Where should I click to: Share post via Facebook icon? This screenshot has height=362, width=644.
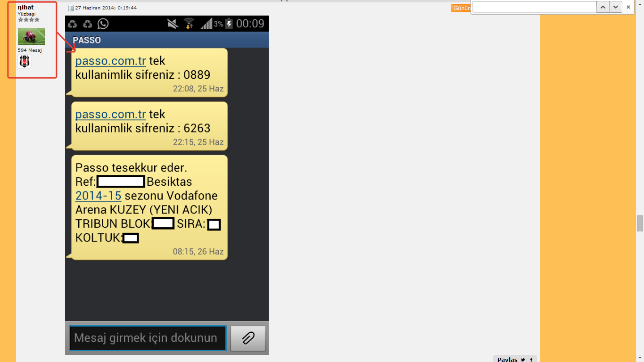click(x=531, y=360)
